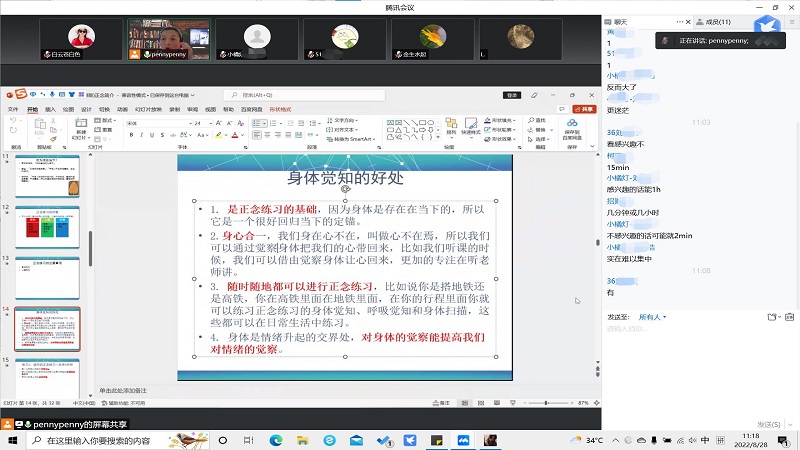
Task: Switch to the Animations (动画) tab
Action: click(122, 109)
